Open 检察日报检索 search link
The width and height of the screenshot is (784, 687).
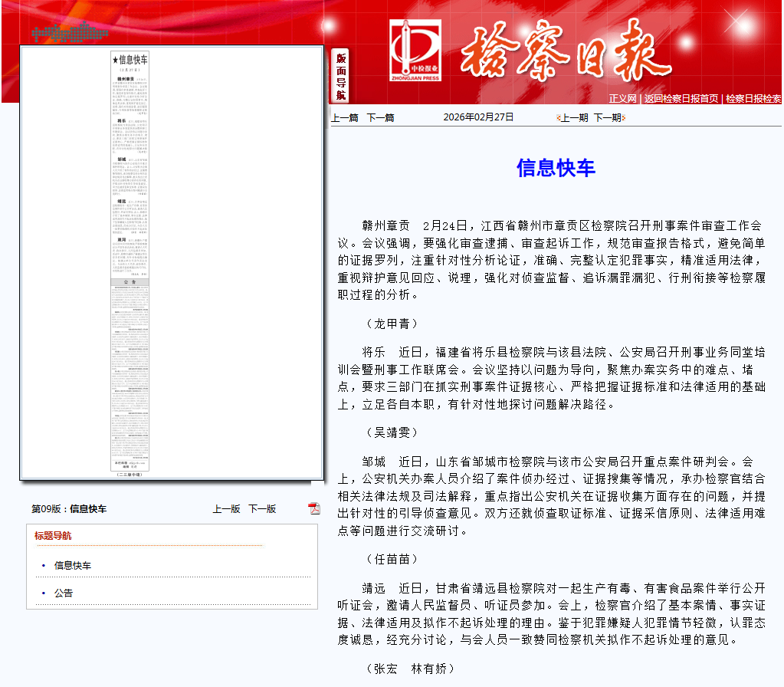point(753,99)
